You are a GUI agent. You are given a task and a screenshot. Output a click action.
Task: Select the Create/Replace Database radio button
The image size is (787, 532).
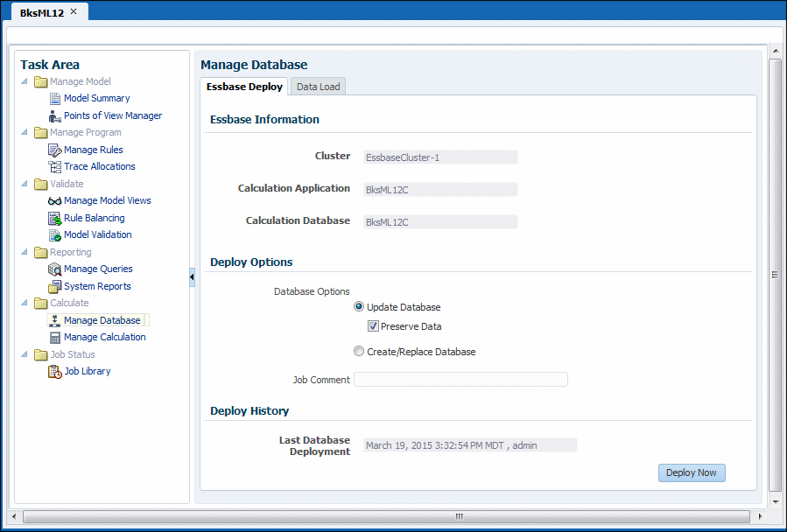(358, 352)
